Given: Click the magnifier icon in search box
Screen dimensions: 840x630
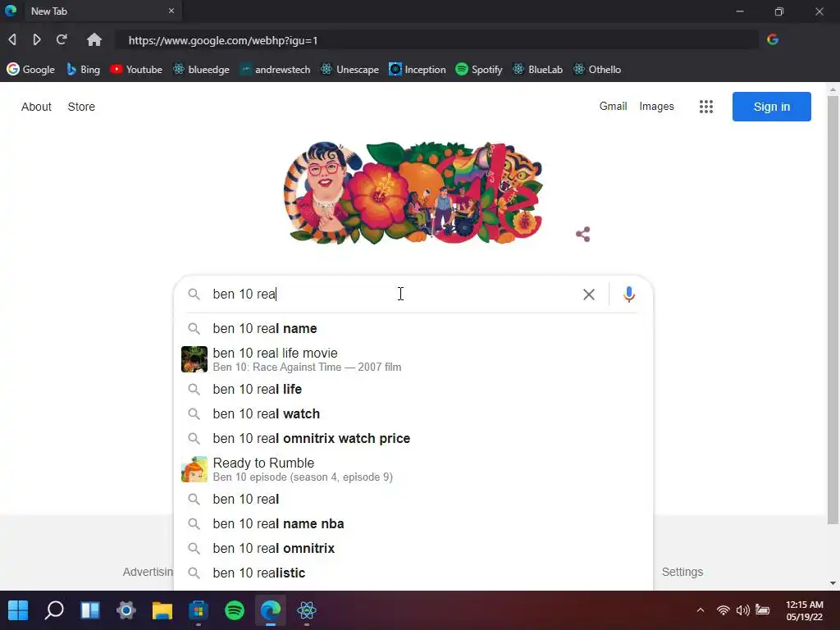Looking at the screenshot, I should pyautogui.click(x=194, y=294).
